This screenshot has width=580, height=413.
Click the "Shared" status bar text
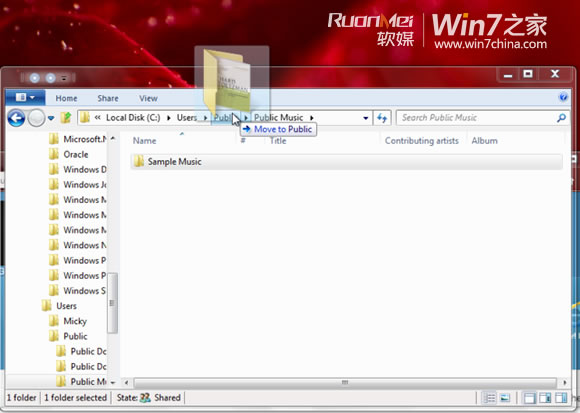[167, 397]
